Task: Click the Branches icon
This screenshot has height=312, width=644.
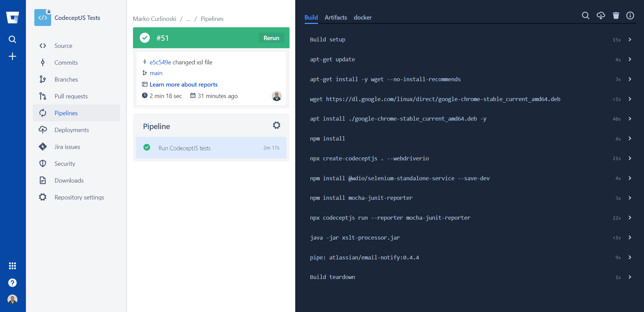Action: click(43, 80)
